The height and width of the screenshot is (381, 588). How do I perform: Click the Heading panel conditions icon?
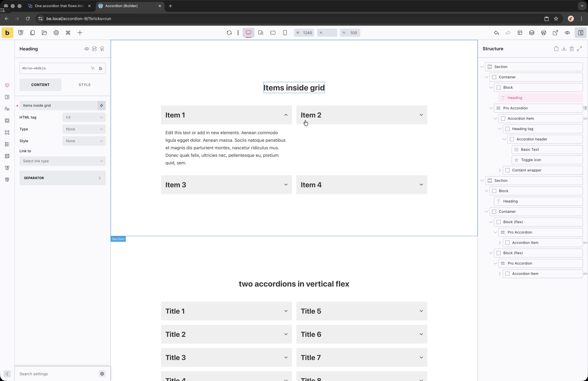point(94,49)
